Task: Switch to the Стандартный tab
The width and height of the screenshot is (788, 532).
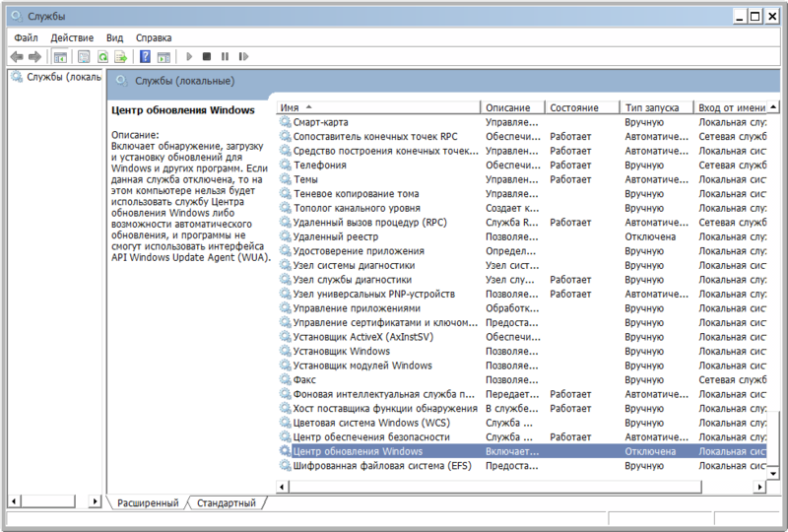Action: (x=227, y=502)
